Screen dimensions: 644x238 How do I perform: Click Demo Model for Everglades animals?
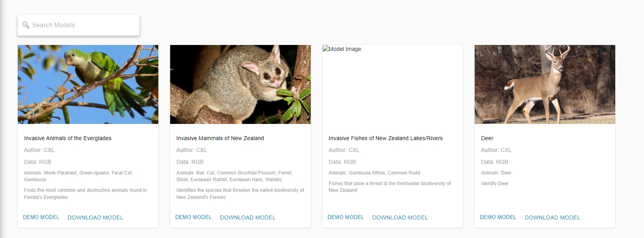tap(41, 217)
